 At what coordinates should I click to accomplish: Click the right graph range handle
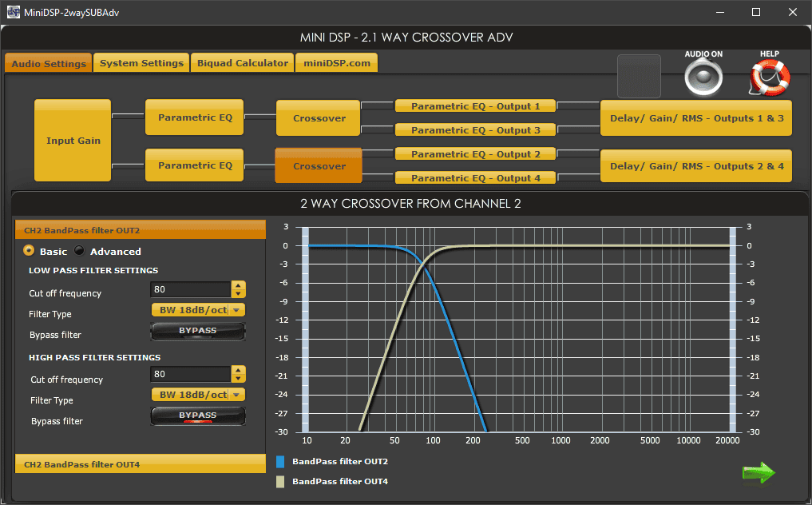tap(733, 330)
